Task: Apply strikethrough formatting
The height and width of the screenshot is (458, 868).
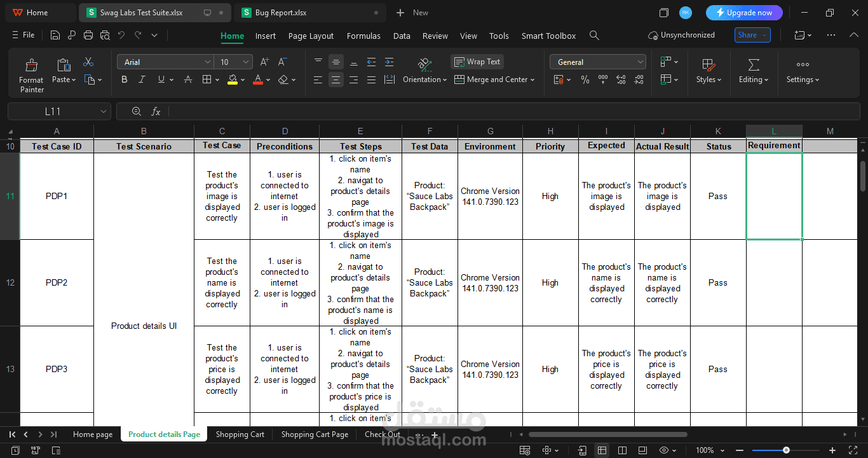Action: (x=188, y=80)
